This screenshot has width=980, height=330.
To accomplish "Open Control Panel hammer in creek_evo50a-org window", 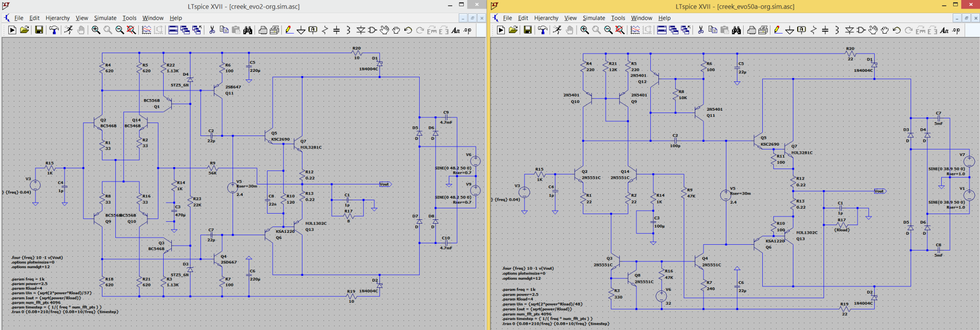I will pyautogui.click(x=543, y=30).
